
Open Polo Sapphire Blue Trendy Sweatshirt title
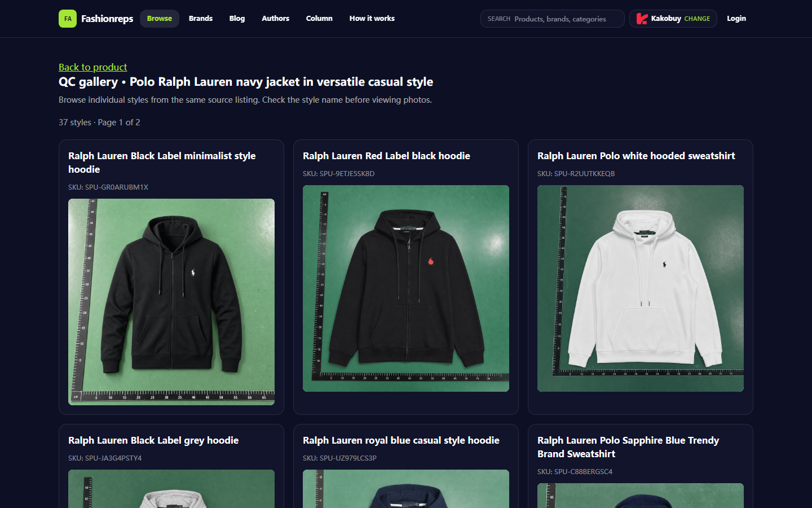pyautogui.click(x=628, y=447)
